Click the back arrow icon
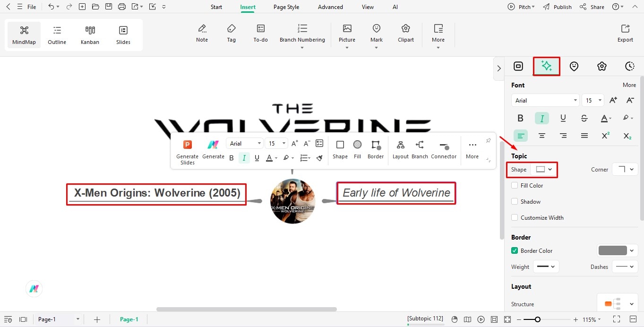644x327 pixels. click(8, 7)
